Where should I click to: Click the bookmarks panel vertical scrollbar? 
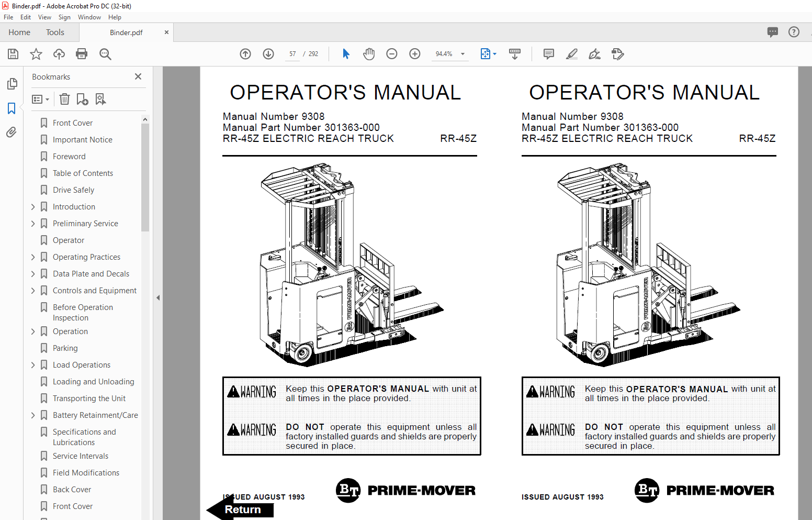145,178
